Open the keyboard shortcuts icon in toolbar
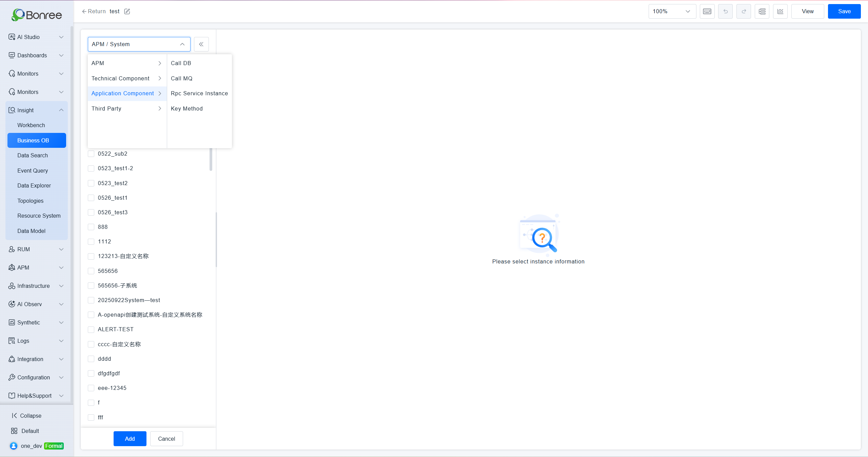The width and height of the screenshot is (868, 457). [707, 12]
